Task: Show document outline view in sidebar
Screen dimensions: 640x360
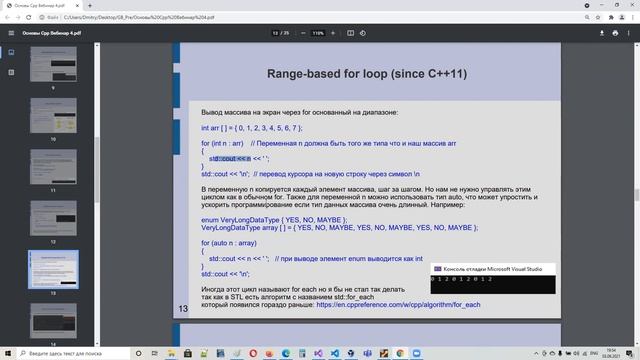Action: (x=11, y=72)
